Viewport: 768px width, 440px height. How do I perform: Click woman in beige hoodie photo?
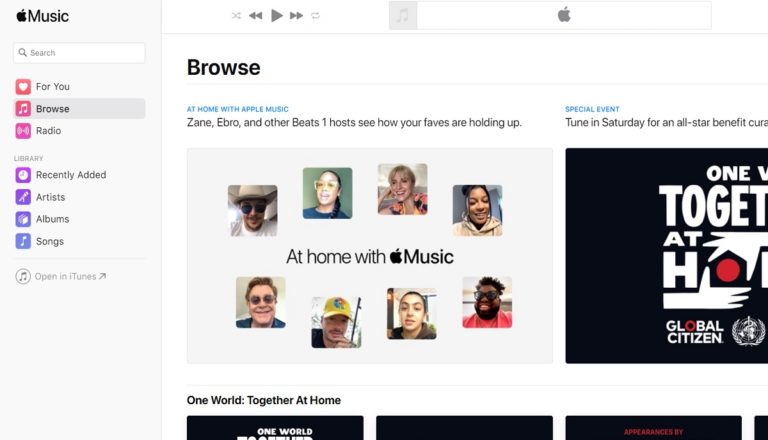point(478,210)
